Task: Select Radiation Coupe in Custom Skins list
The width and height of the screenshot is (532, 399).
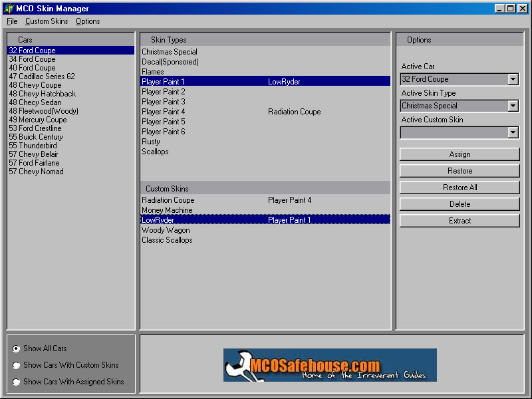Action: click(265, 200)
